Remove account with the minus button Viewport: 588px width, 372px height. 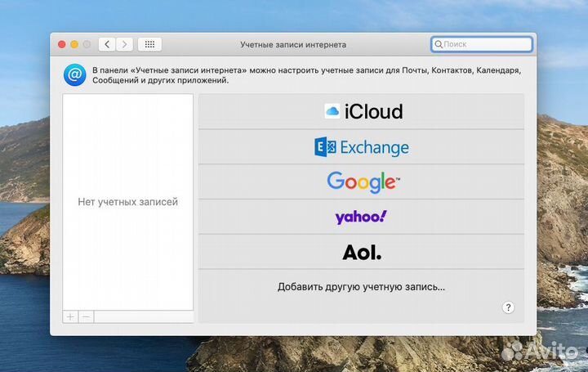[87, 317]
